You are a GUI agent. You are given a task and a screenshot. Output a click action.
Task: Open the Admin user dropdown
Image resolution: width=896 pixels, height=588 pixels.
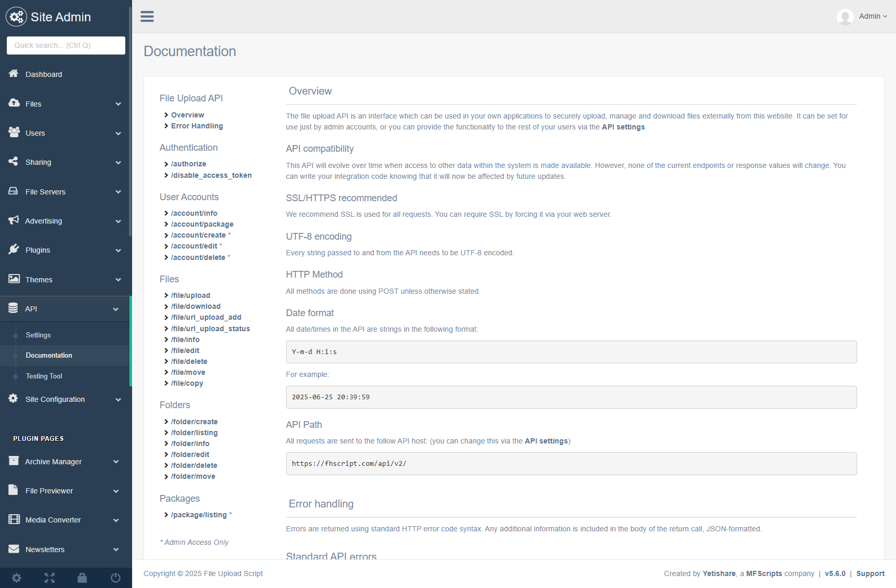tap(873, 17)
